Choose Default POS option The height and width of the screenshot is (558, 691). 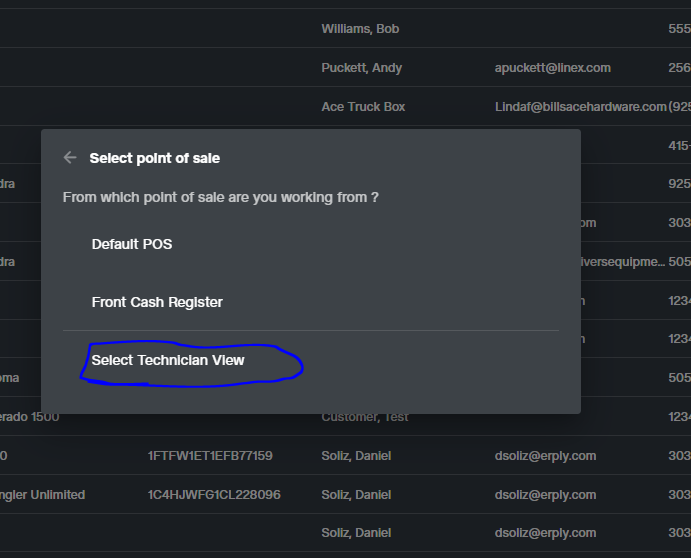point(132,244)
